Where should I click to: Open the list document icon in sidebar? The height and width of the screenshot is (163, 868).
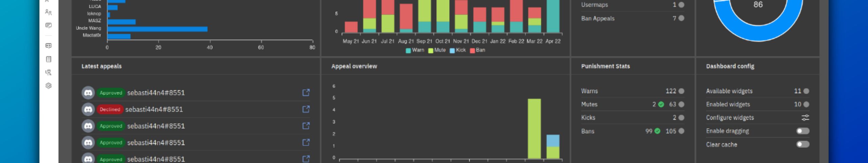pos(48,59)
